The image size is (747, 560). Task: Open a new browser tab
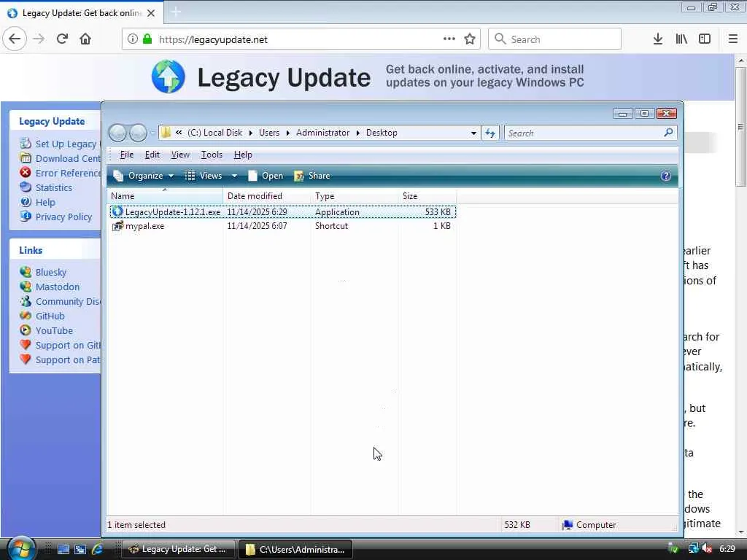click(176, 12)
